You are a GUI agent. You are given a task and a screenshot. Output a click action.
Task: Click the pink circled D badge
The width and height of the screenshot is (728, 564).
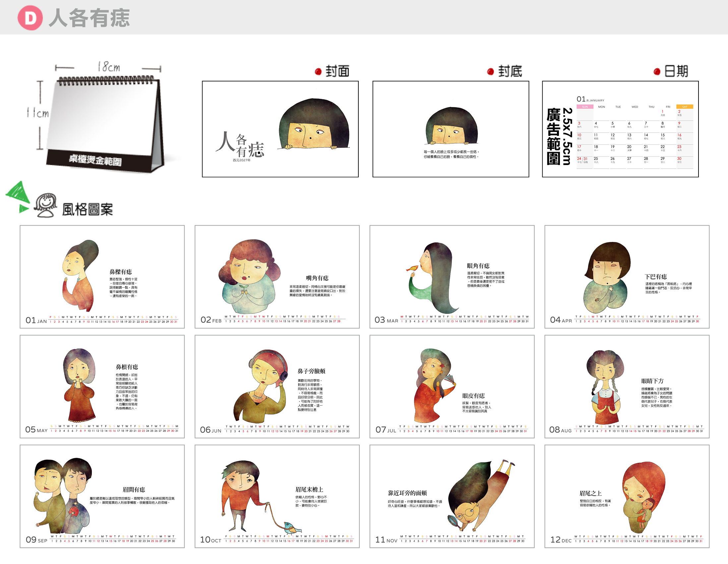pyautogui.click(x=30, y=18)
